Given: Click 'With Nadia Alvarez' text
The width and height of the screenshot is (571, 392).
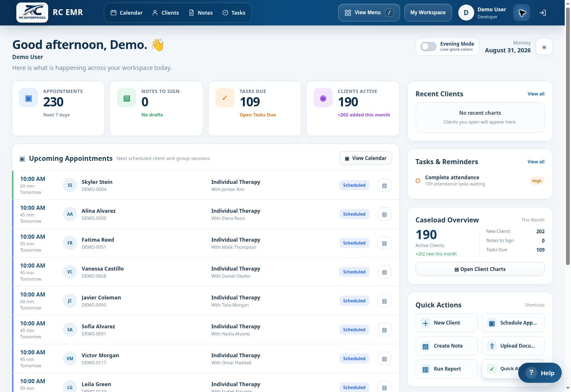Looking at the screenshot, I should (x=230, y=334).
